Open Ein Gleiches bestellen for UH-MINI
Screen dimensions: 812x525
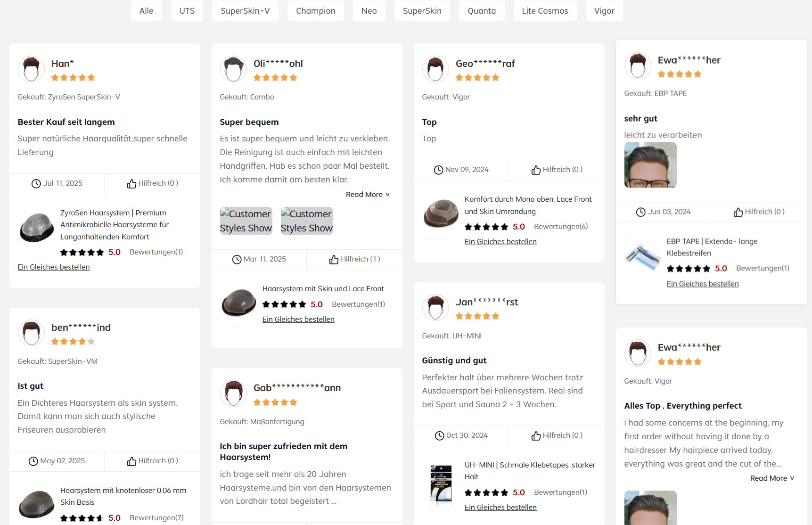500,508
